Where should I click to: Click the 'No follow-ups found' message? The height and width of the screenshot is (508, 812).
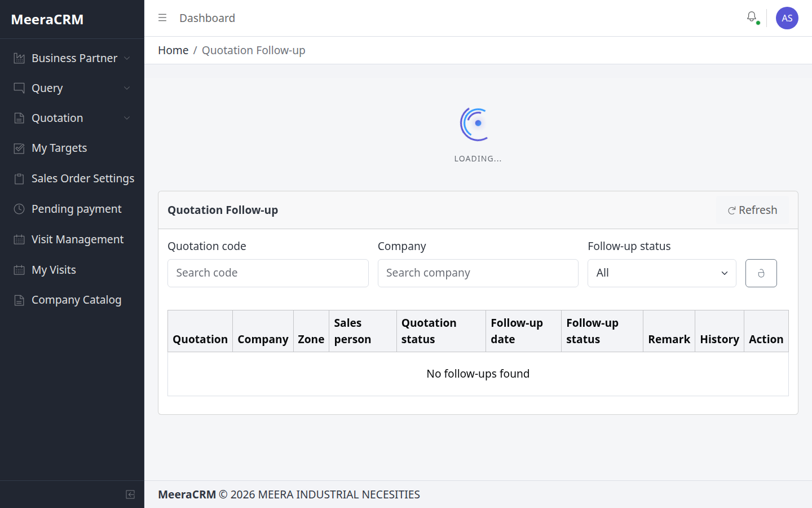[478, 374]
